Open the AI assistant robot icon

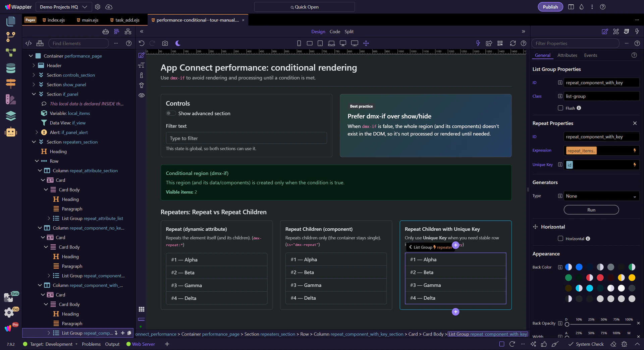11,132
